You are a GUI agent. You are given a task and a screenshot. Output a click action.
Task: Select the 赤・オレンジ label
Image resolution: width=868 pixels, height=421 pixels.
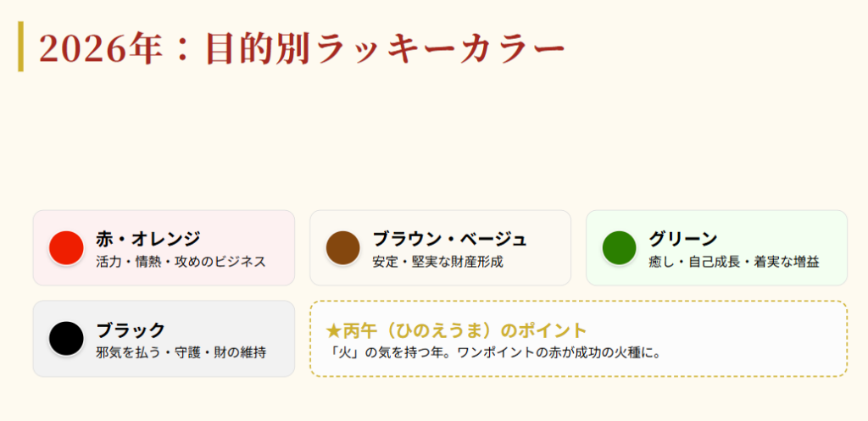[x=148, y=238]
